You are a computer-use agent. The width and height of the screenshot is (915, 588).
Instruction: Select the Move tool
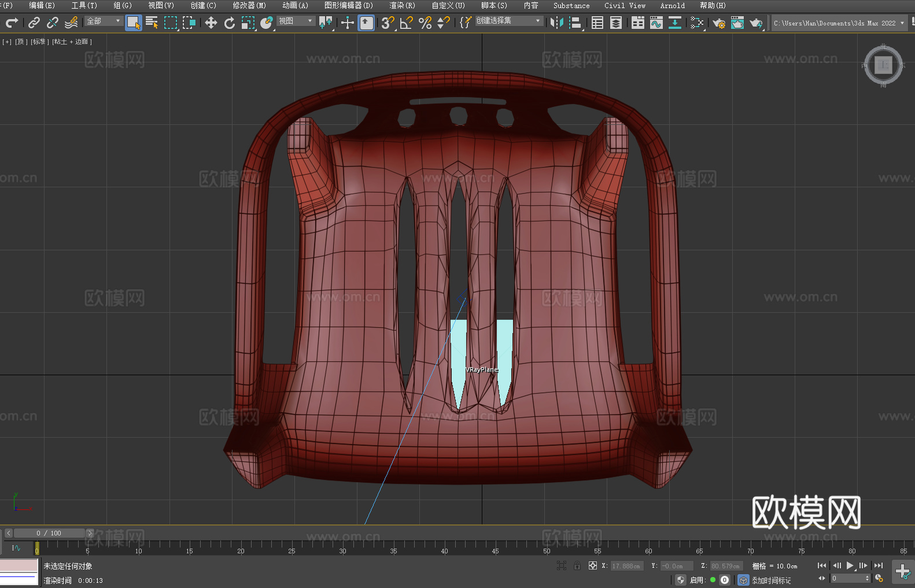[x=211, y=23]
